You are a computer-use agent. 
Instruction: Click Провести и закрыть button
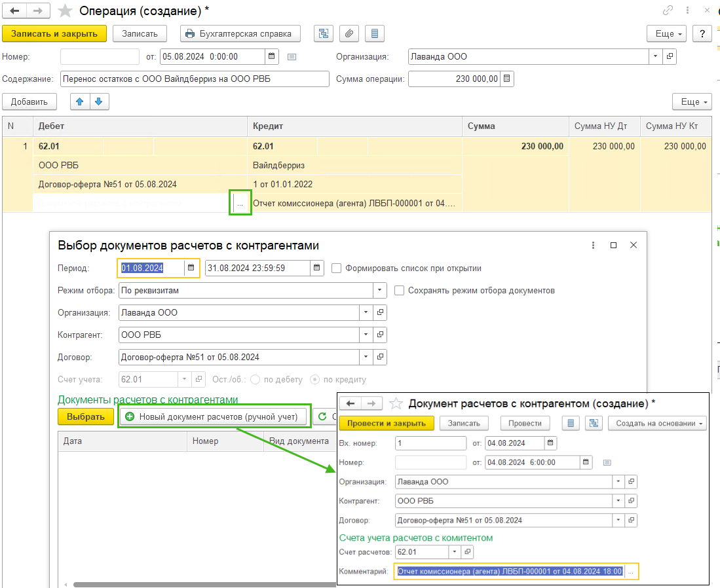point(386,423)
